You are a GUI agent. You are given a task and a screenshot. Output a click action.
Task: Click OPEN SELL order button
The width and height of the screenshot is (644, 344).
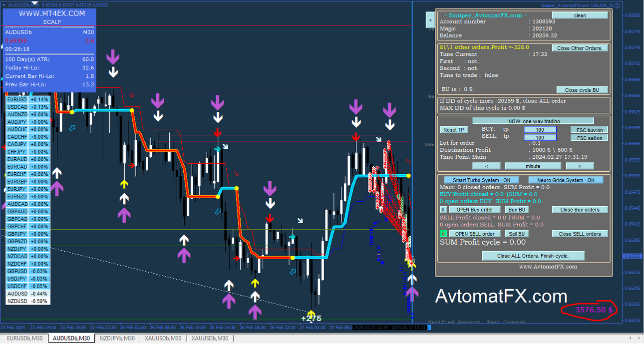475,234
